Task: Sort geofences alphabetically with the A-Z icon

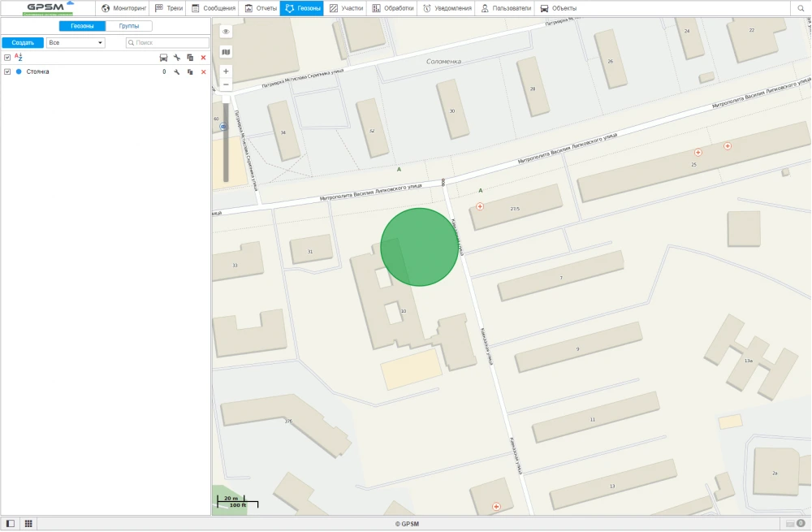Action: [x=19, y=58]
